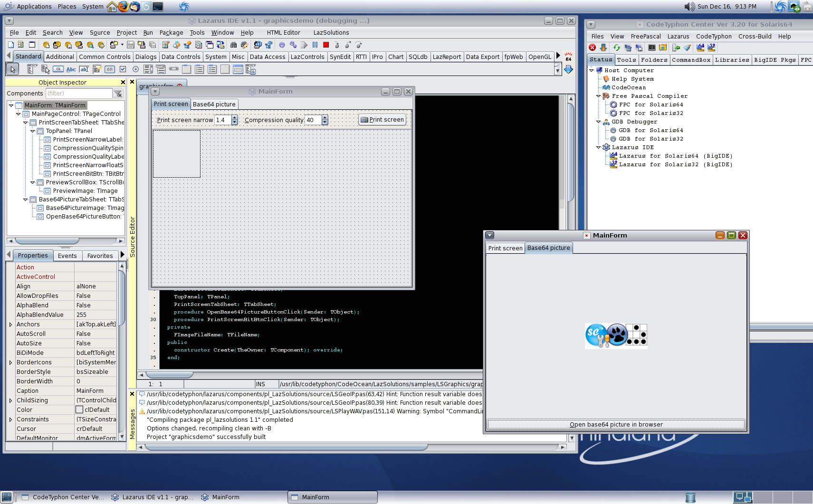This screenshot has width=813, height=504.
Task: Open the terminal icon in CodeTyphon Center toolbar
Action: click(652, 48)
